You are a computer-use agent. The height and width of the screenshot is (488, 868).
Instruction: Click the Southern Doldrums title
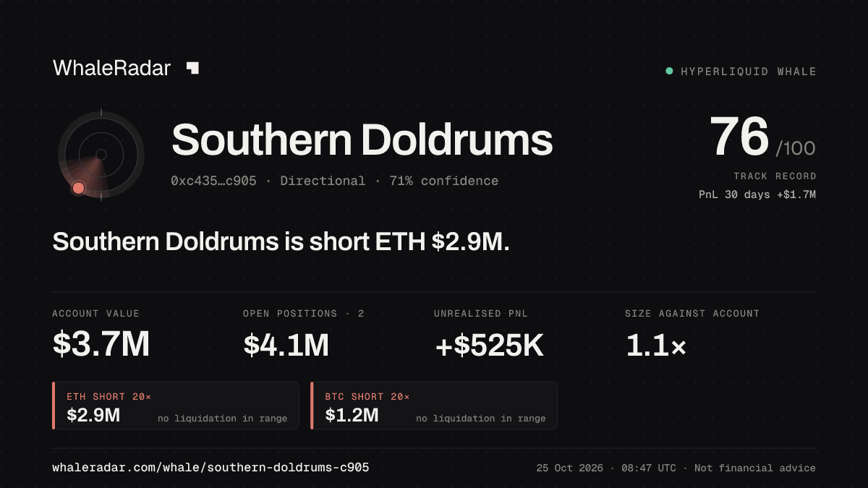[362, 140]
